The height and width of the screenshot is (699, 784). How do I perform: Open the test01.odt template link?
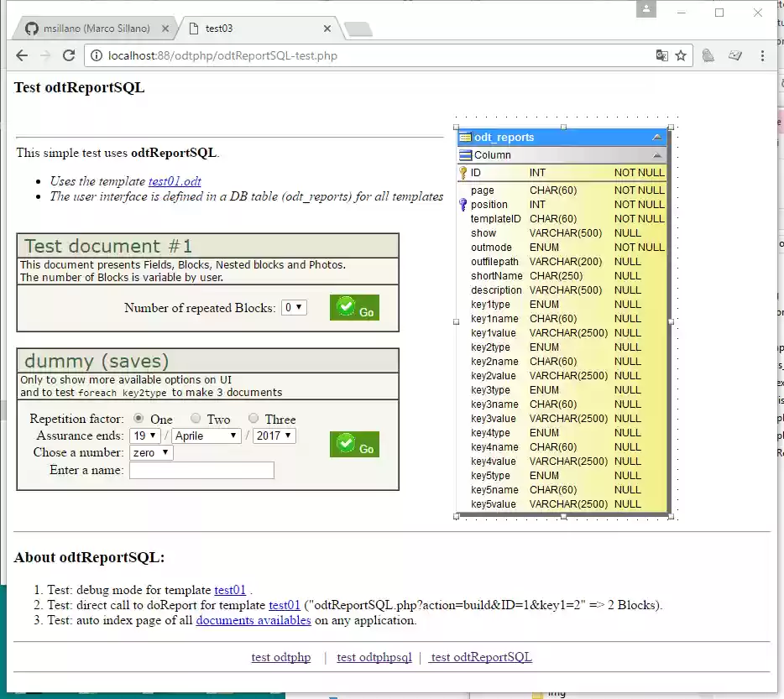pos(174,180)
